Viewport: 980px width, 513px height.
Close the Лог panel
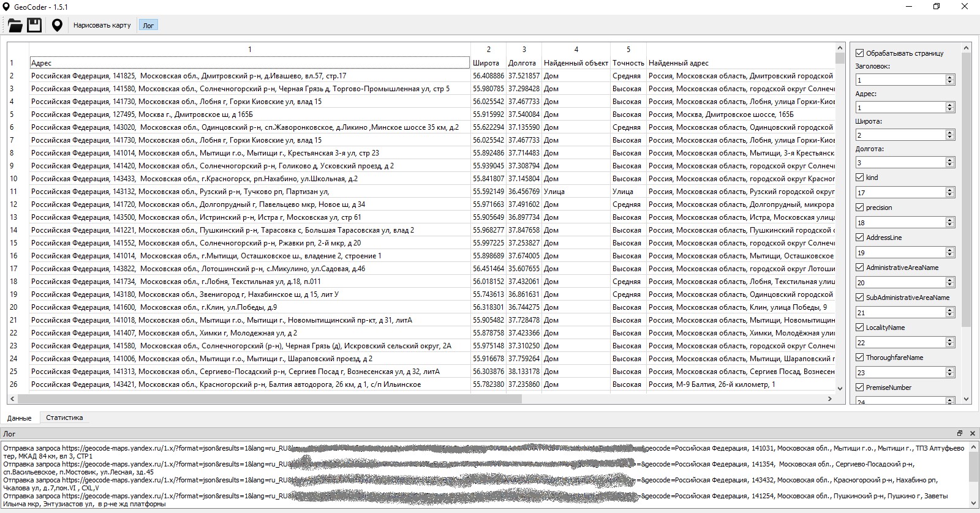(972, 433)
